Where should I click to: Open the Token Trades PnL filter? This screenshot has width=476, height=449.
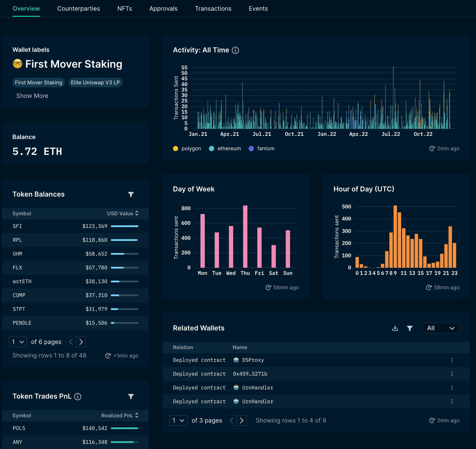click(x=131, y=397)
